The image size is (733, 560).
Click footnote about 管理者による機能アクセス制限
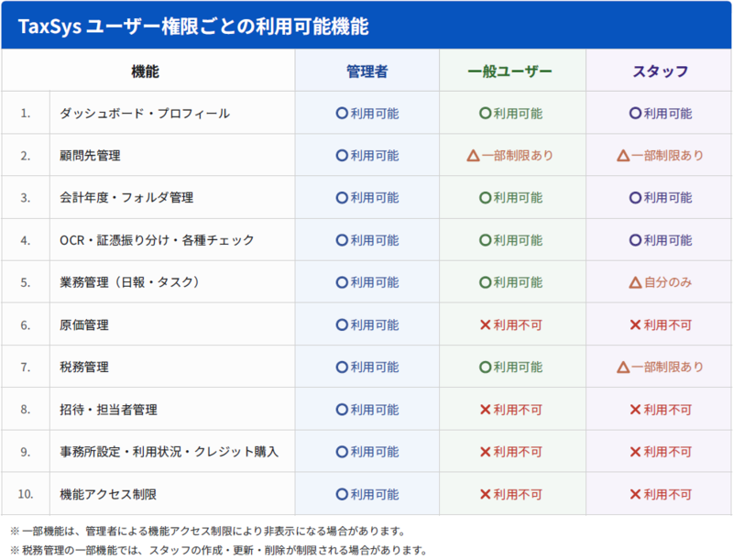[208, 531]
